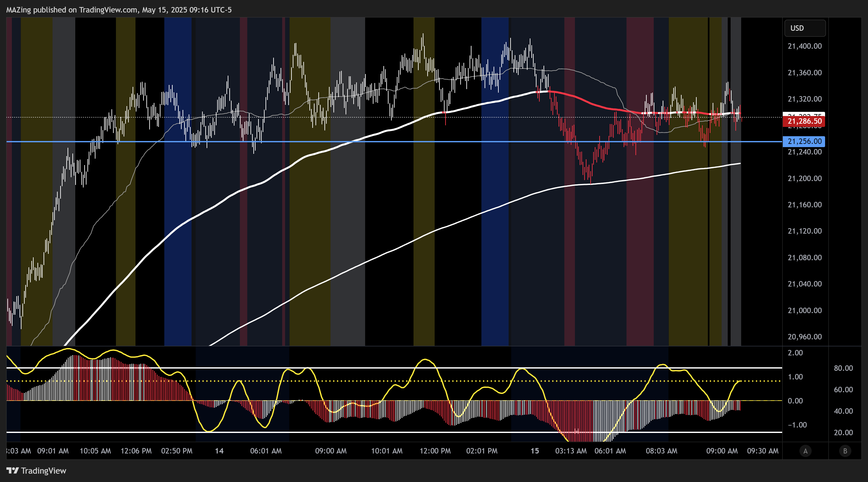Click the 20.00 oscillator scale label
This screenshot has height=482, width=868.
(843, 432)
